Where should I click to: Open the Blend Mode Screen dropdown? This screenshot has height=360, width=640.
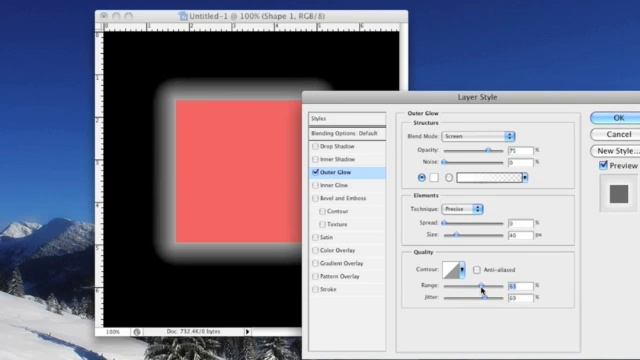(x=478, y=136)
